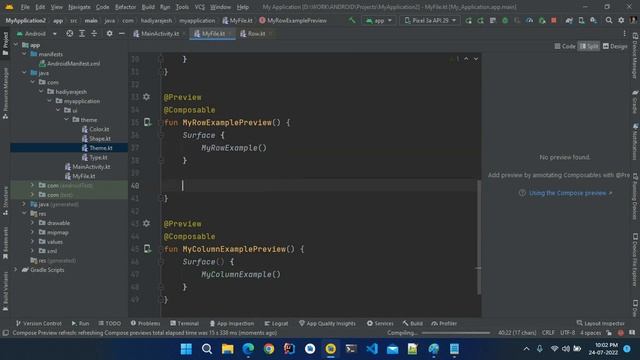640x360 pixels.
Task: Click run gutter icon for MyColumnExamplePreview
Action: coord(147,249)
